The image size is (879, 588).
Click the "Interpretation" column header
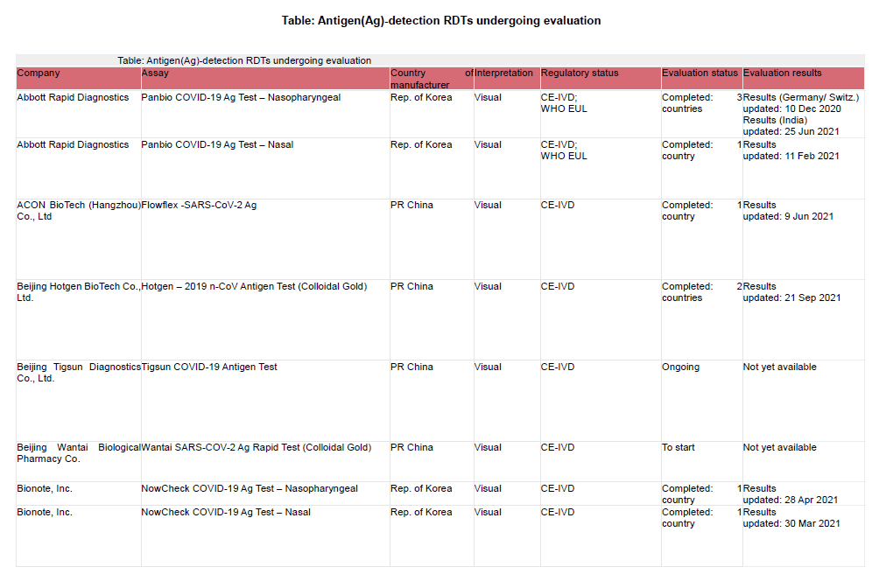click(503, 73)
